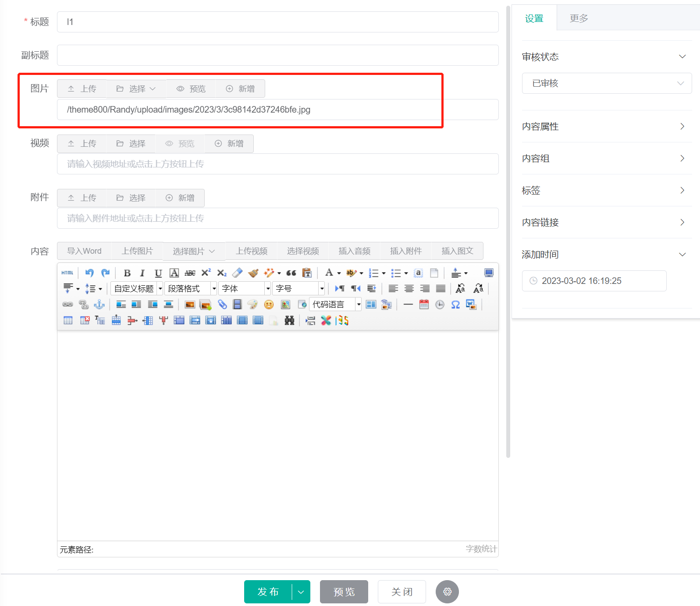Click 导入Word button
This screenshot has width=700, height=606.
84,251
